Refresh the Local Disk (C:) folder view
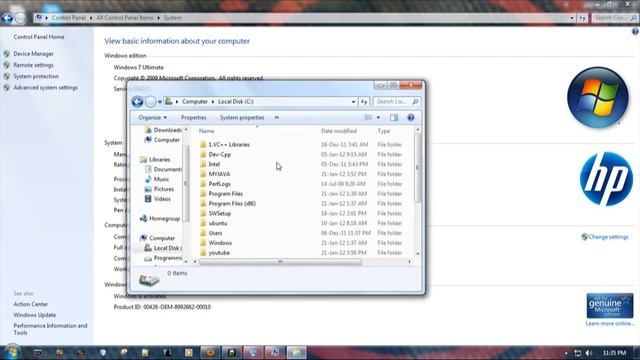The image size is (640, 360). pyautogui.click(x=364, y=102)
